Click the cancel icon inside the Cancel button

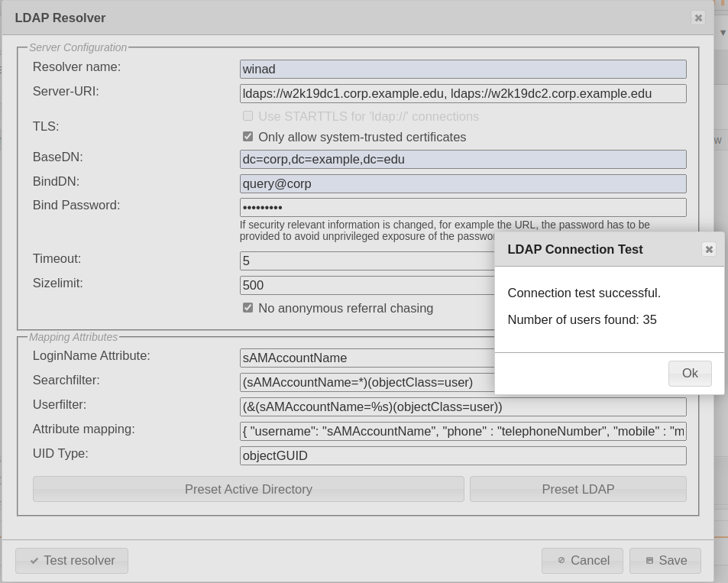pos(563,560)
